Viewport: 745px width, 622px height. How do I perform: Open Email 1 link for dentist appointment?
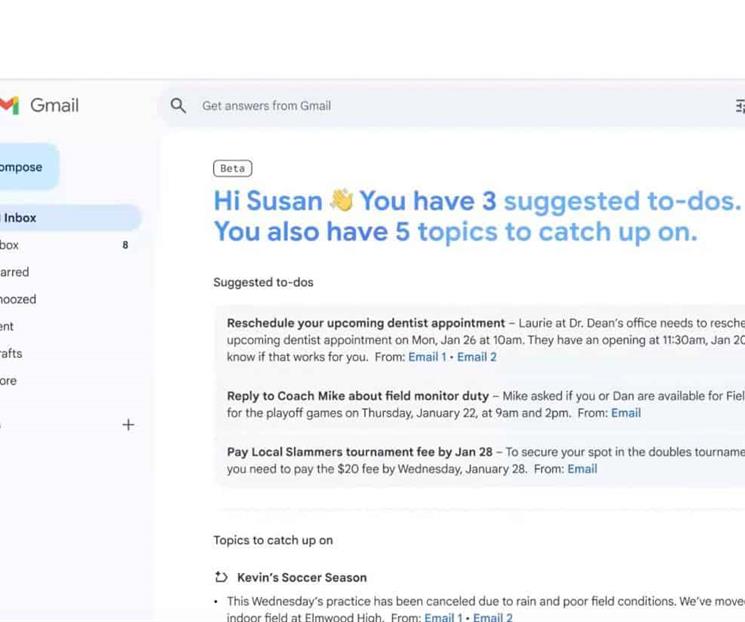point(427,357)
